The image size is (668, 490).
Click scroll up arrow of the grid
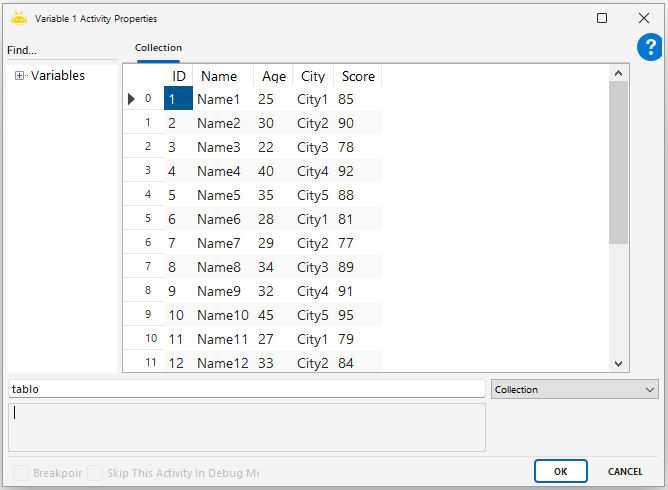pyautogui.click(x=618, y=74)
